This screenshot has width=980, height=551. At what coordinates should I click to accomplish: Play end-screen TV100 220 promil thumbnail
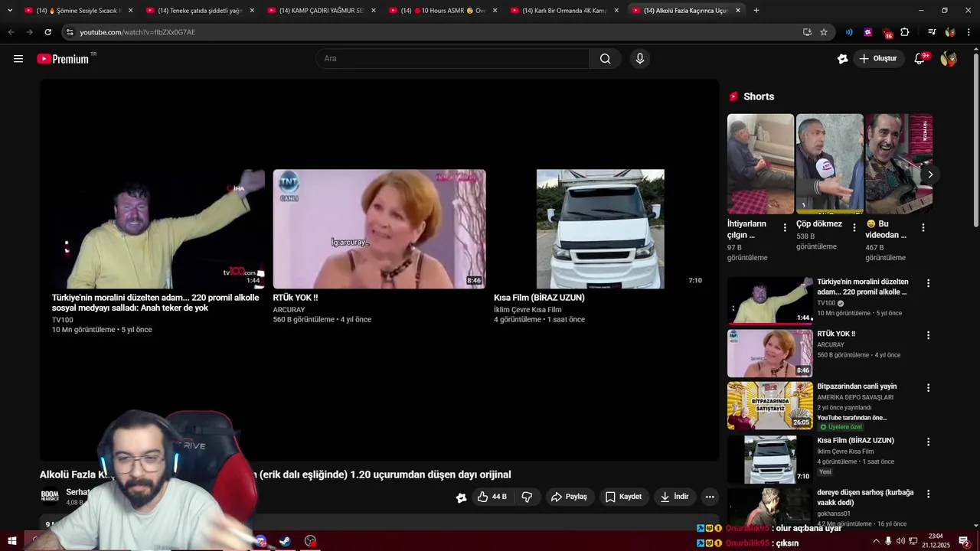(158, 229)
